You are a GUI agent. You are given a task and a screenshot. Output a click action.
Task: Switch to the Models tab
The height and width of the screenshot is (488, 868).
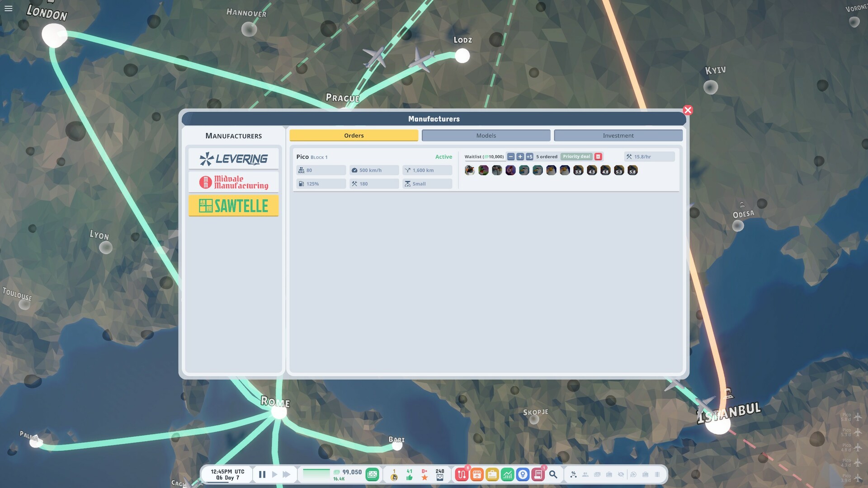point(486,135)
